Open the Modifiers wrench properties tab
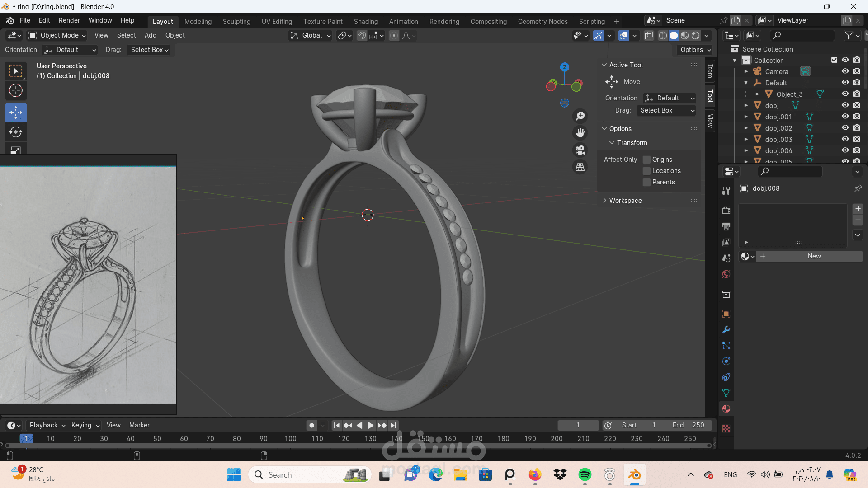The height and width of the screenshot is (488, 868). tap(726, 330)
